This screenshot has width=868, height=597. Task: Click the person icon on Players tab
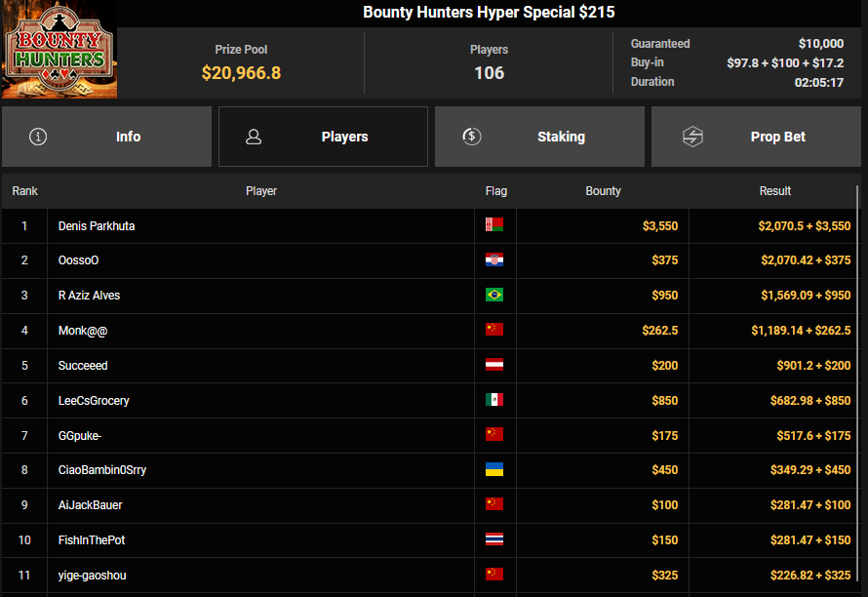pos(254,137)
